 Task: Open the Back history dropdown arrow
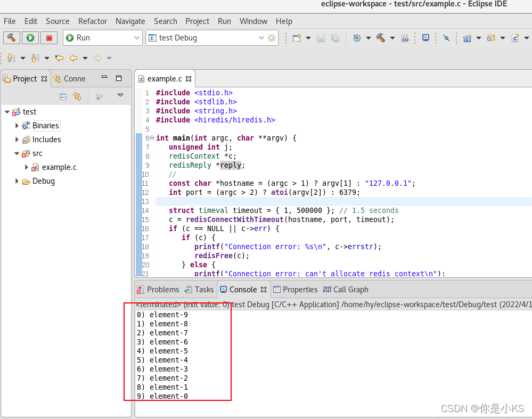tap(85, 58)
